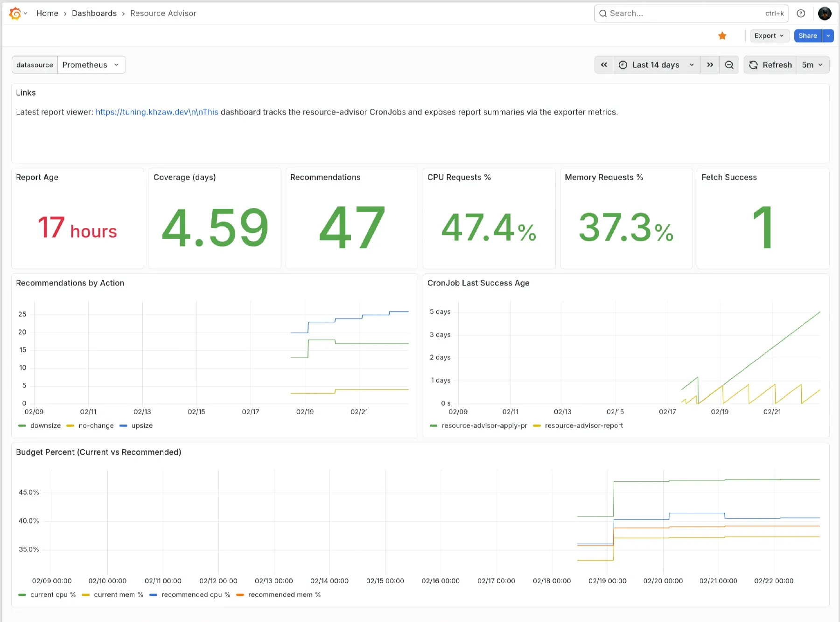Hide the downsize series in legend
Screen dimensions: 840x622
pos(45,425)
